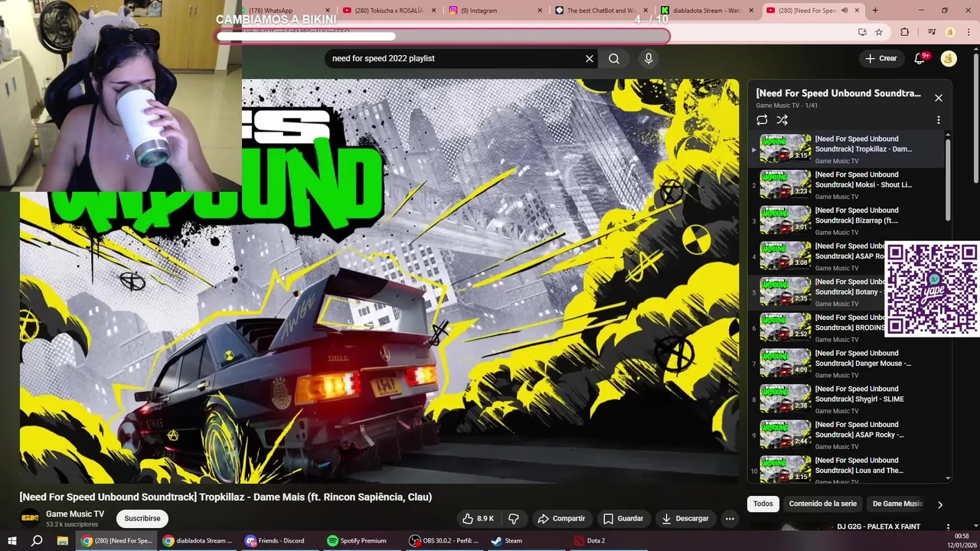Switch to the Instagram browser tab

click(494, 11)
